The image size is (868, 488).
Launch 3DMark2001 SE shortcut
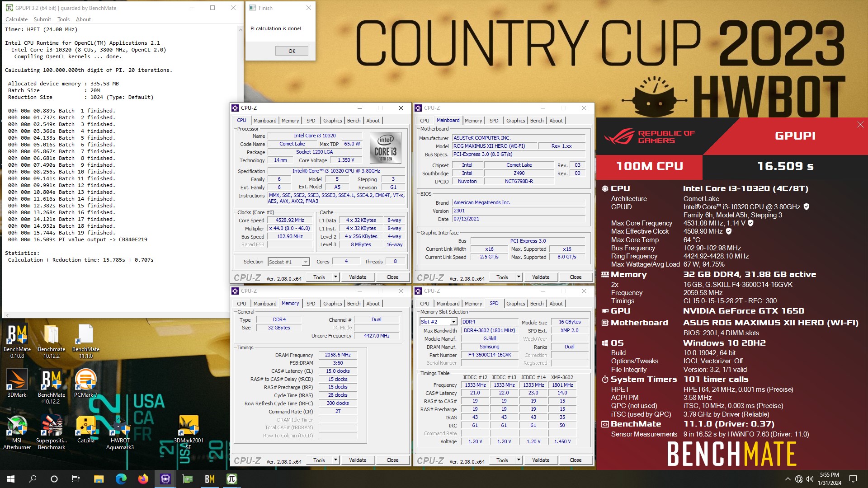coord(189,432)
